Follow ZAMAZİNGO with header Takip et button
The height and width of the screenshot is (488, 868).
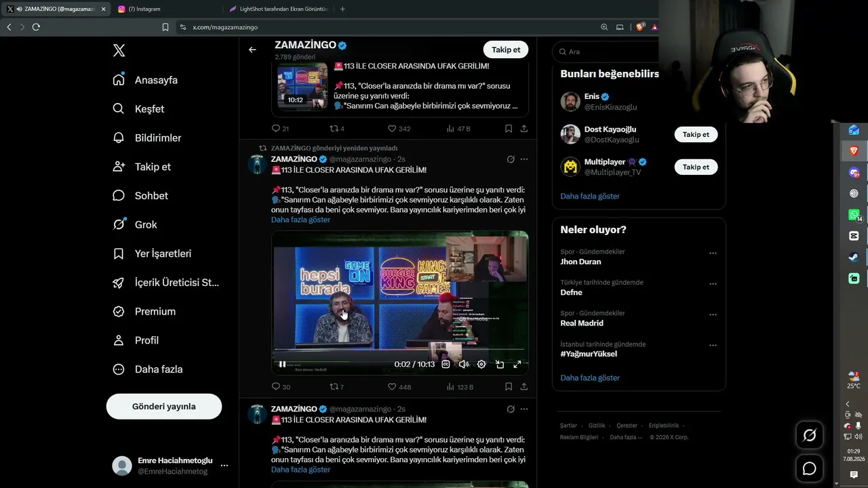(506, 49)
